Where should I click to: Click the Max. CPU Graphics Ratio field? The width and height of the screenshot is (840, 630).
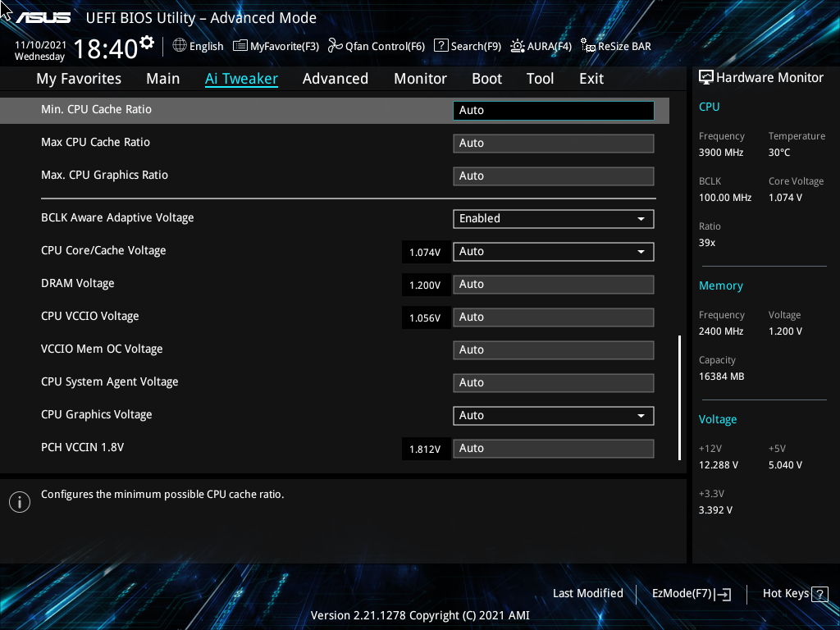554,176
